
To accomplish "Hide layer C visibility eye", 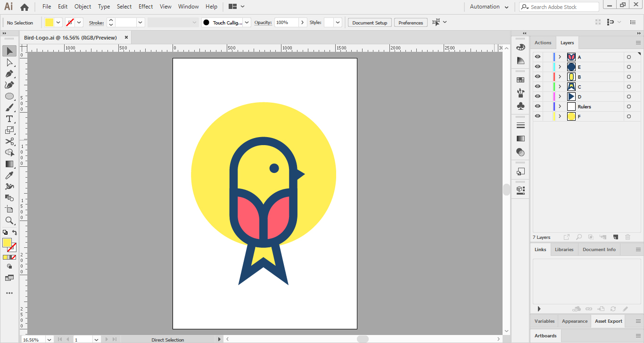I will [537, 86].
